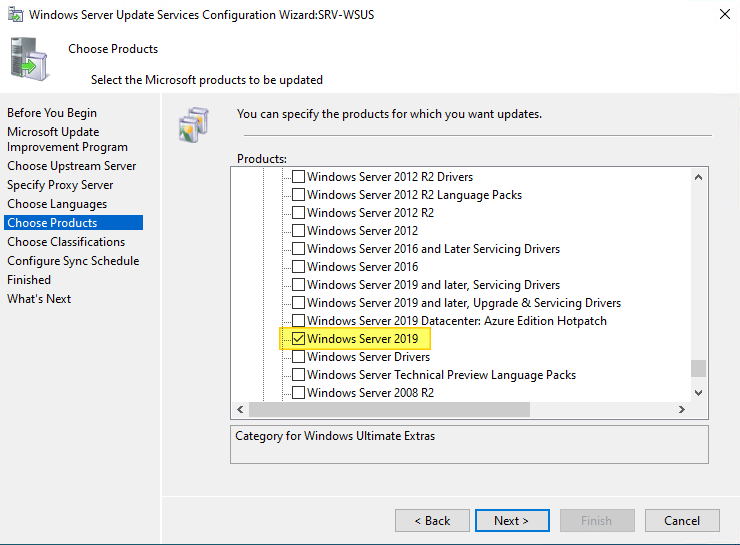740x545 pixels.
Task: Go to Configure Sync Schedule step
Action: pos(73,260)
